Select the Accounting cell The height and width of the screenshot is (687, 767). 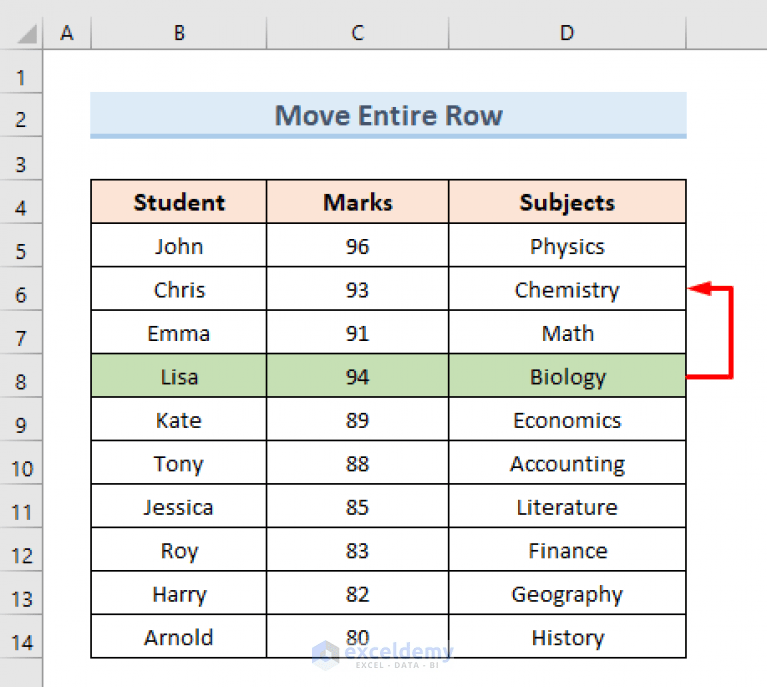pyautogui.click(x=567, y=463)
